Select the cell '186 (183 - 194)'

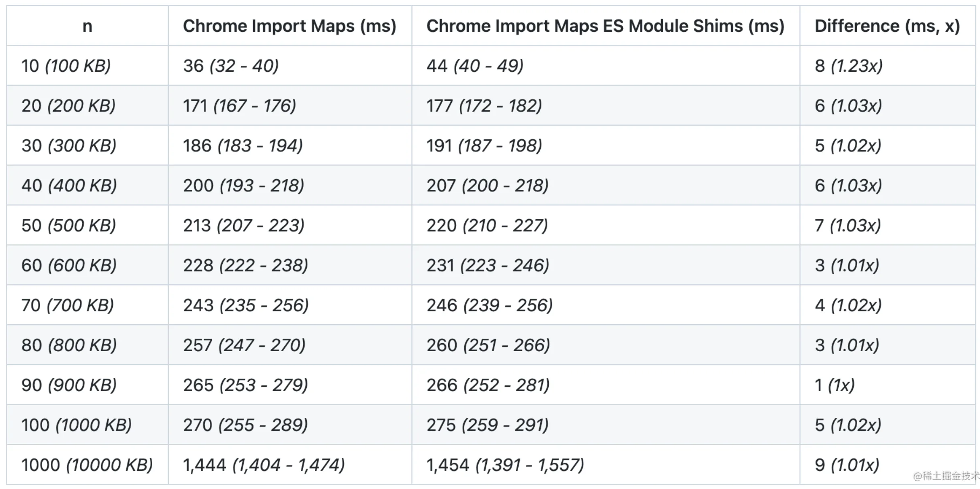coord(290,145)
